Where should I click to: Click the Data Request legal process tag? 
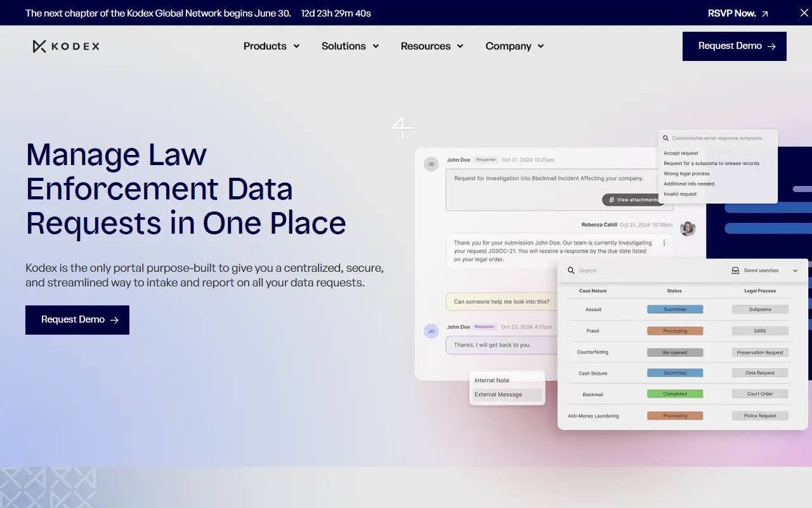760,373
